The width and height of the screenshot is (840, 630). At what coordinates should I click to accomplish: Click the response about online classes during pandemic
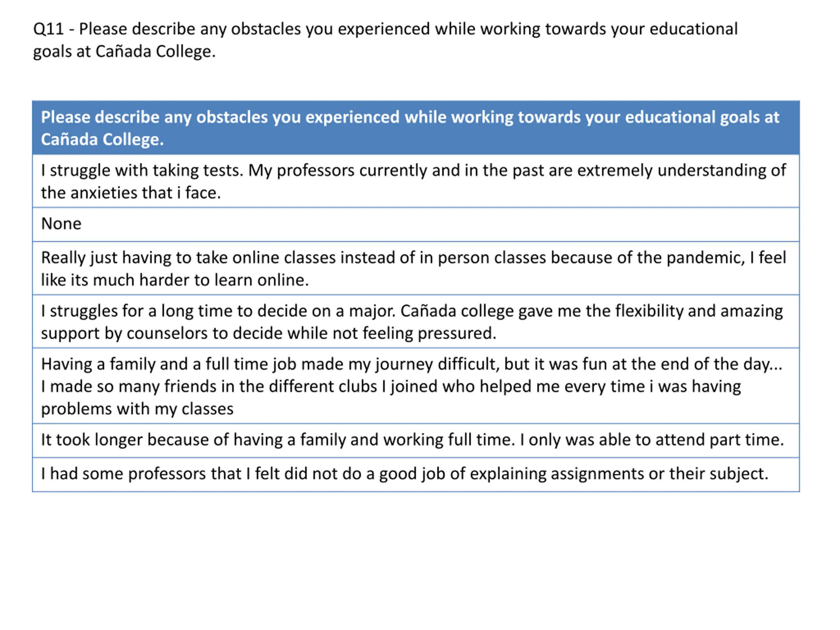point(416,268)
